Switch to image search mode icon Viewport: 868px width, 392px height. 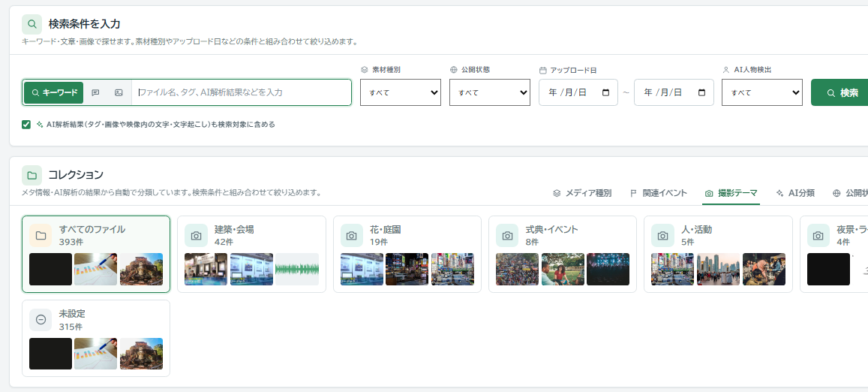click(119, 92)
